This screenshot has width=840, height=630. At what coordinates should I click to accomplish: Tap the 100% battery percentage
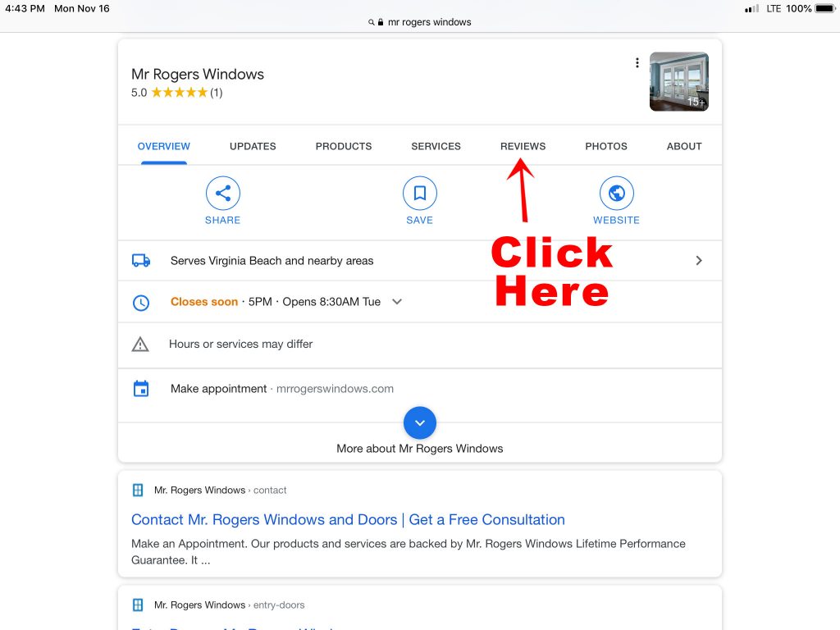coord(799,8)
